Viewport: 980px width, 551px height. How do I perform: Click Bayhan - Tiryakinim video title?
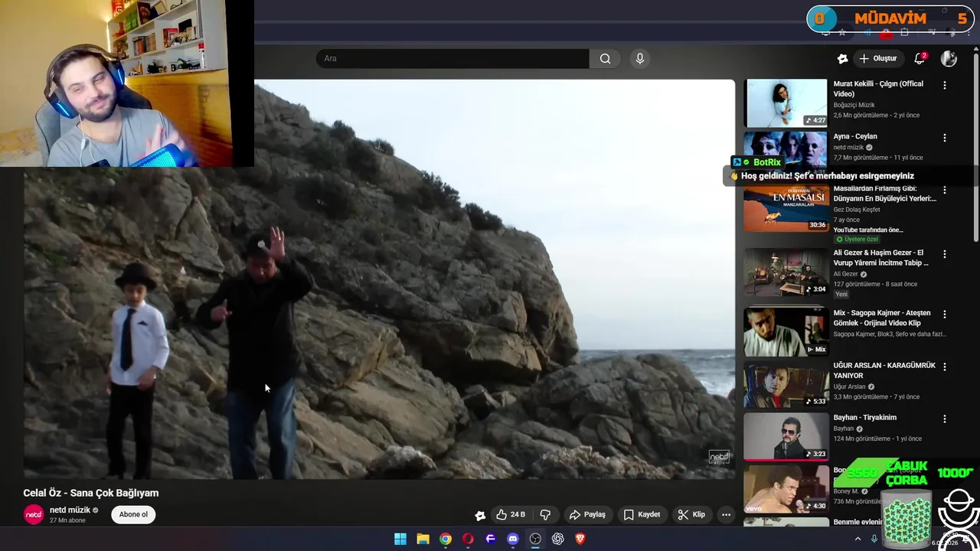tap(864, 417)
